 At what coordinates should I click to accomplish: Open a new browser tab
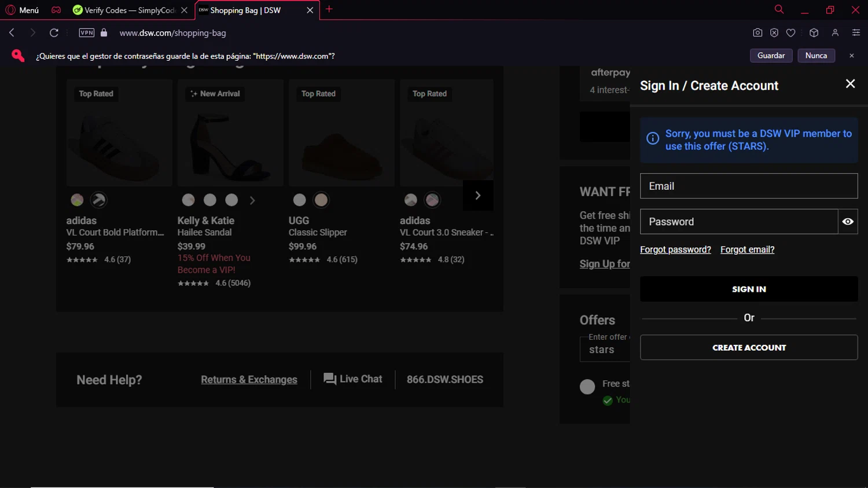point(329,9)
